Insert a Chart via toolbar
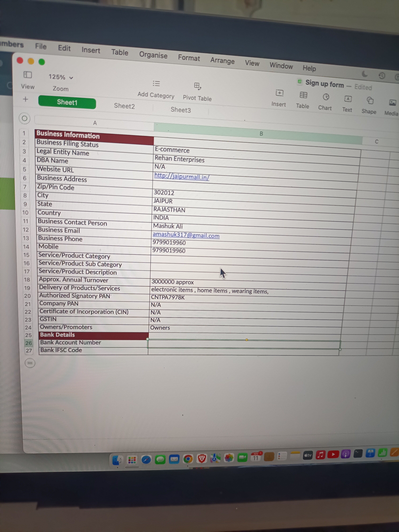The height and width of the screenshot is (532, 399). (326, 97)
